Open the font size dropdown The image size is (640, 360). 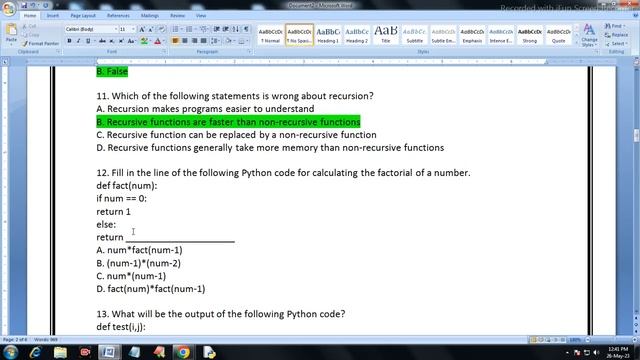[133, 29]
